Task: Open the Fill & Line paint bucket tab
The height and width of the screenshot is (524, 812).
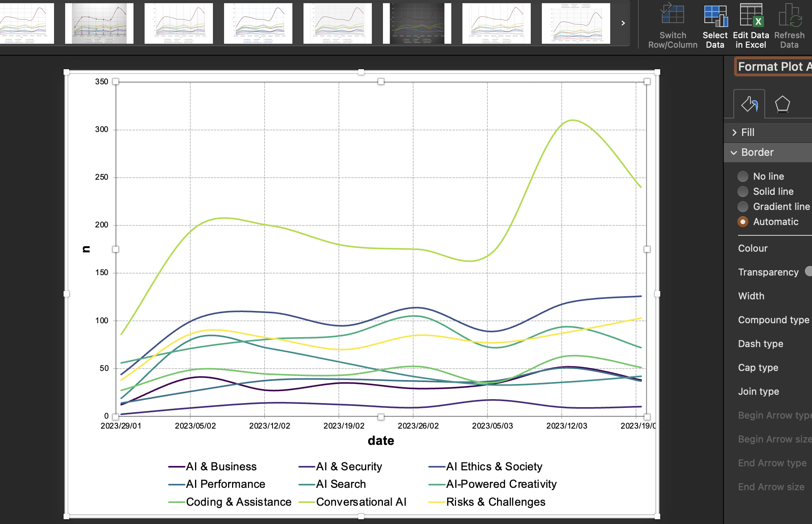Action: click(x=749, y=104)
